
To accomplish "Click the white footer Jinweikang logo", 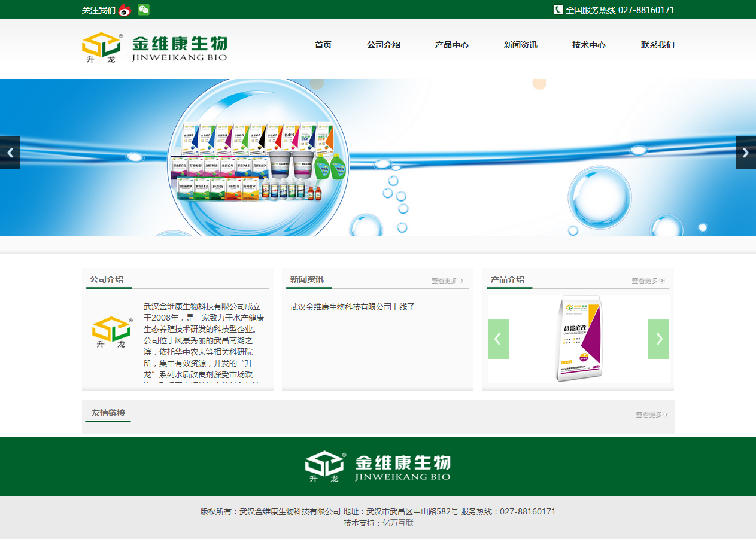I will pyautogui.click(x=378, y=467).
